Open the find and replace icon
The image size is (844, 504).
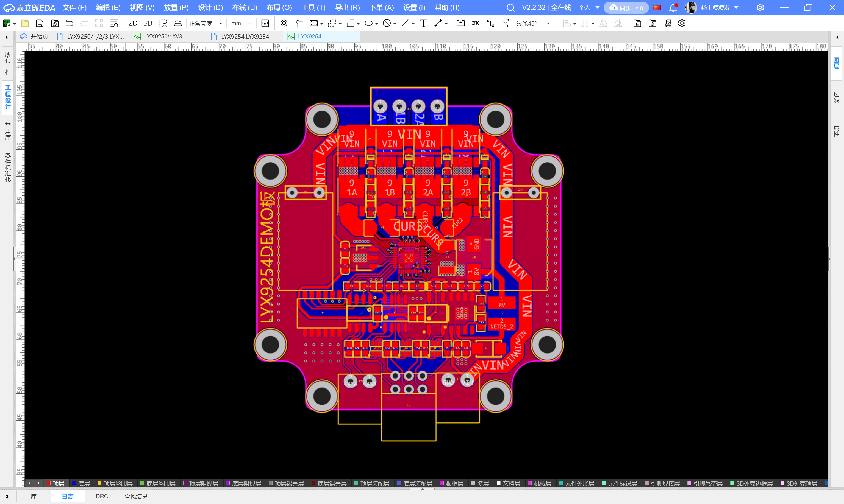pos(114,23)
